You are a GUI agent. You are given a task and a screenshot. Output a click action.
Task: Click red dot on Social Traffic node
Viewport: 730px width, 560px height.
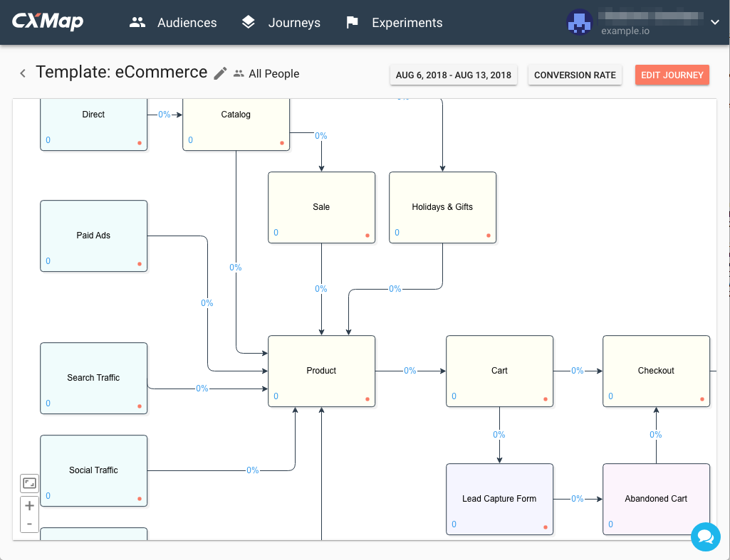139,499
